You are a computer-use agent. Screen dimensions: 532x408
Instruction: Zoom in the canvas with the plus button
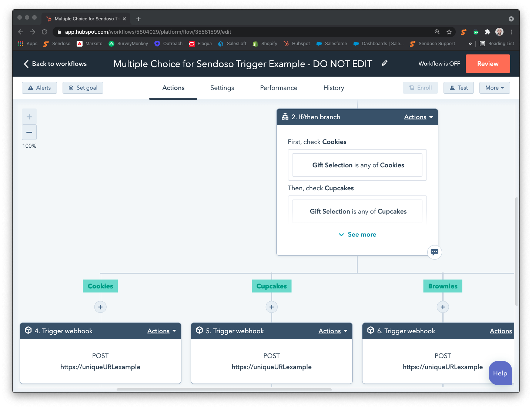[29, 117]
